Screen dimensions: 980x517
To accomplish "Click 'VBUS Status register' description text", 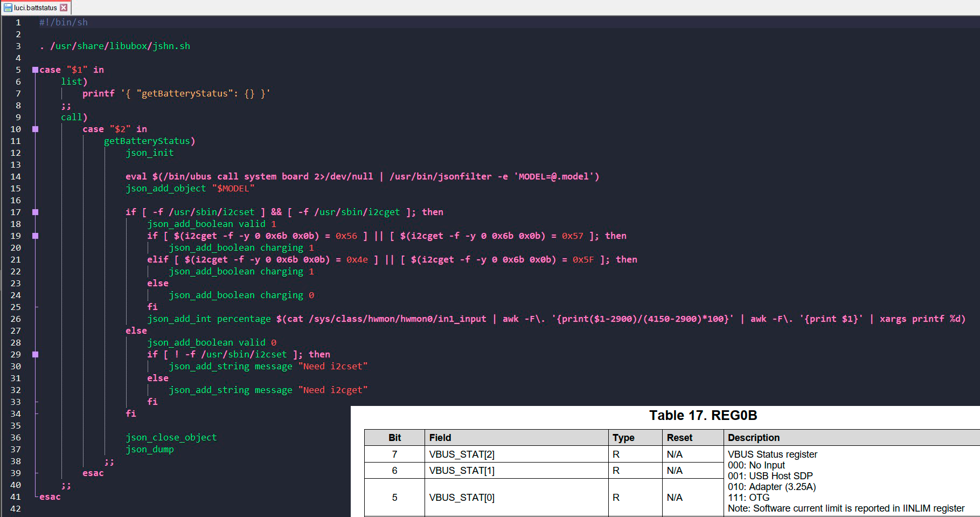I will point(773,454).
